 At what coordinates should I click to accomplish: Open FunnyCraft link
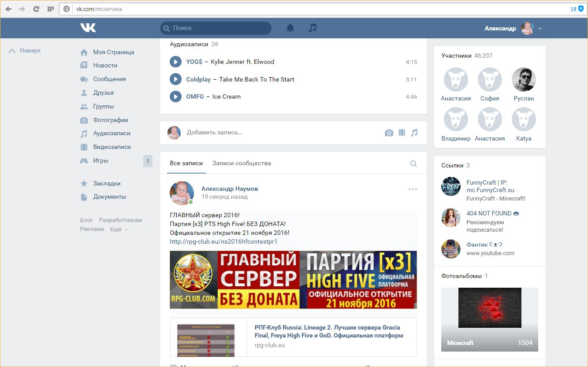coord(490,186)
